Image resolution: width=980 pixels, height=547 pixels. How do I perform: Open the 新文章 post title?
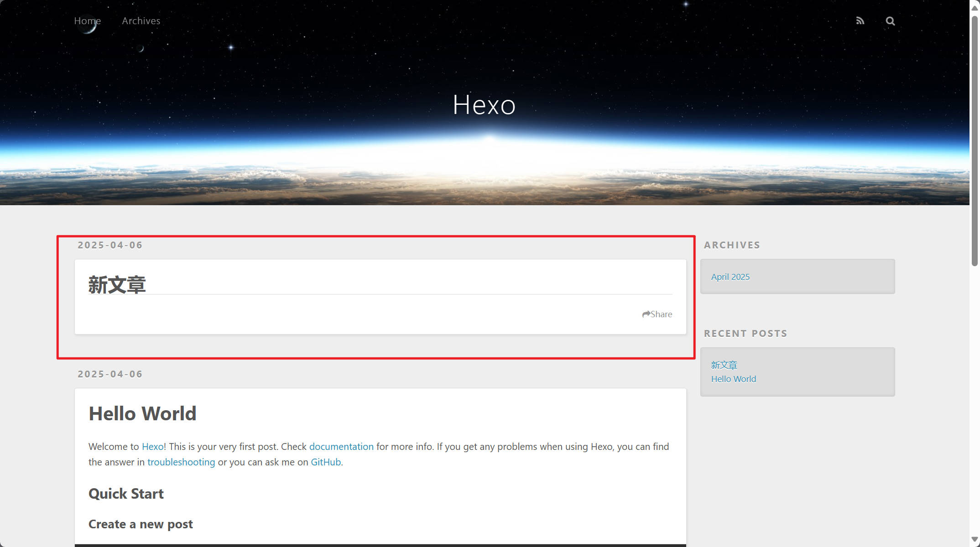pos(117,284)
